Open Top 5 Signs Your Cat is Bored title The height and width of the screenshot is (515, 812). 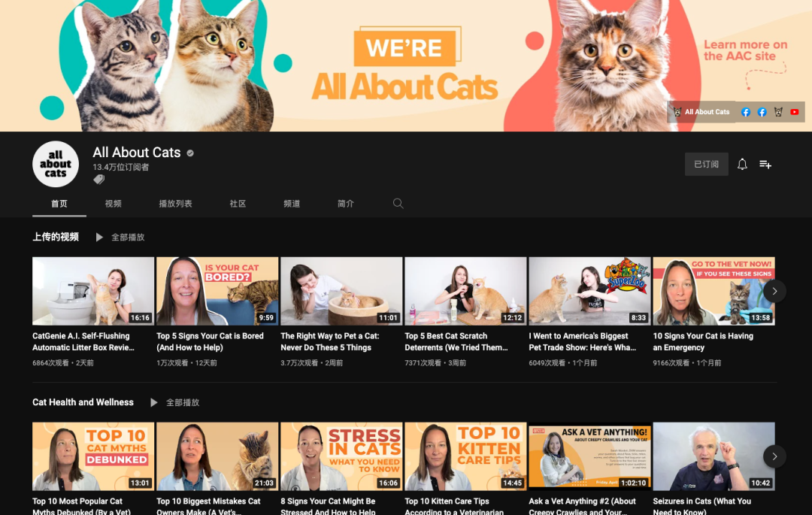tap(210, 341)
